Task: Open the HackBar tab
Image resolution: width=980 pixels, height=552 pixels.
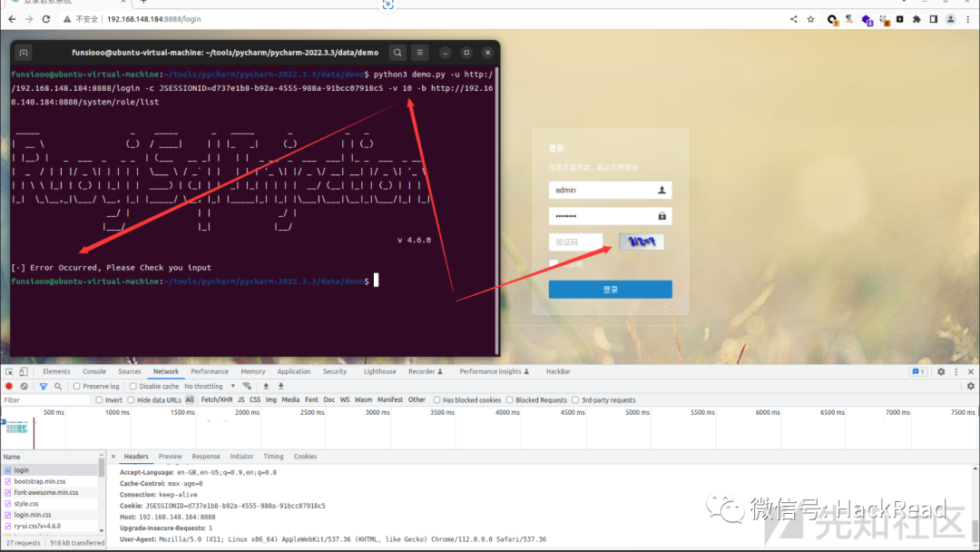Action: (x=558, y=371)
